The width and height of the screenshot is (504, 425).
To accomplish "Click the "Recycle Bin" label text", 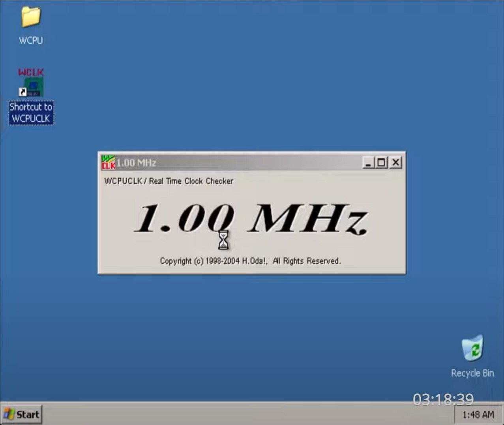I will click(472, 373).
